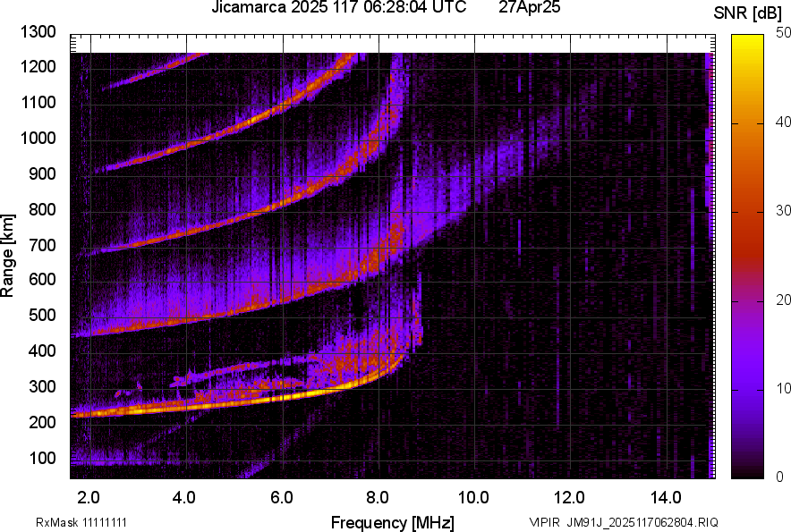The image size is (791, 532).
Task: Click range tick label 500
Action: pyautogui.click(x=42, y=315)
